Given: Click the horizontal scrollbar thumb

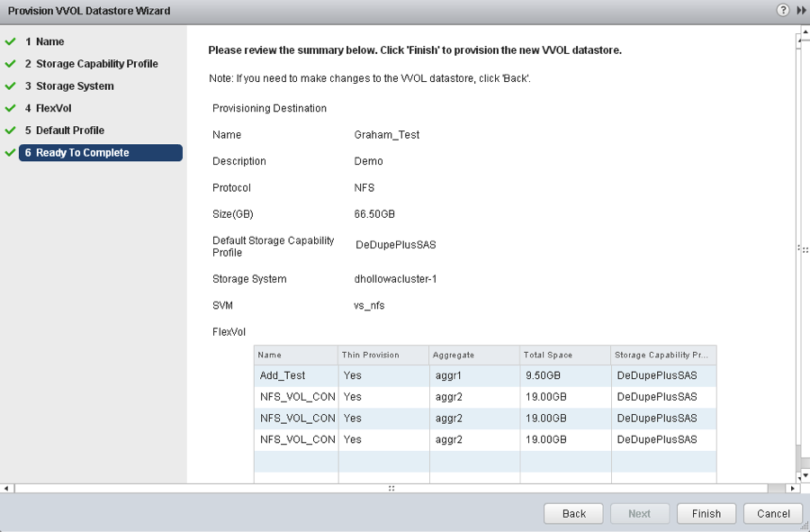Looking at the screenshot, I should (391, 488).
